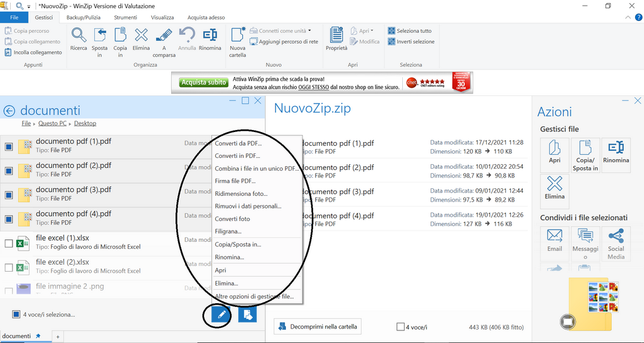Activate the A comparsa highlighter tool
The image size is (644, 343).
164,42
